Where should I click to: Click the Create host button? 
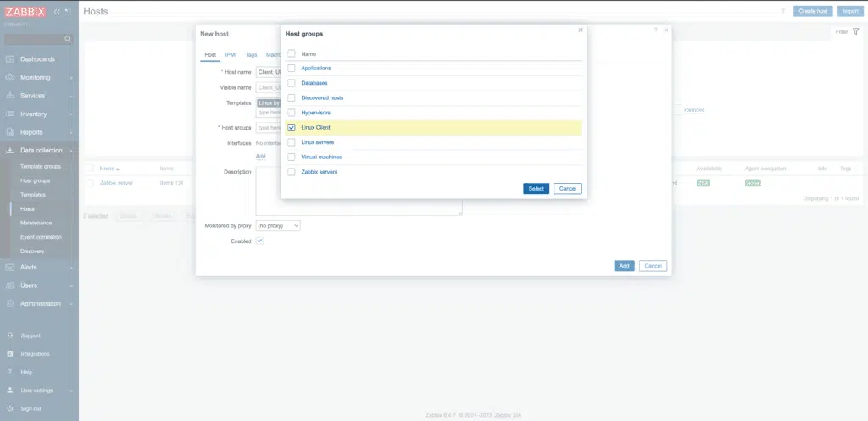(x=813, y=11)
